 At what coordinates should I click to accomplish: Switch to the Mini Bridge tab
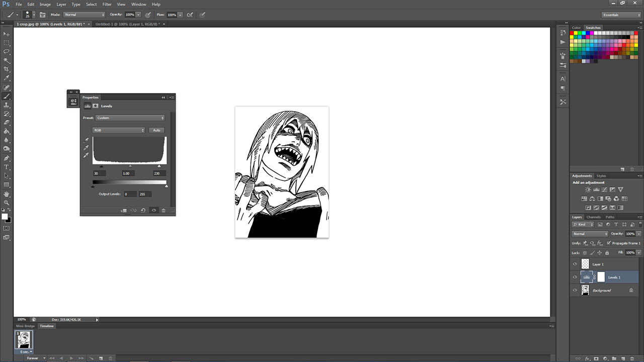pyautogui.click(x=25, y=326)
